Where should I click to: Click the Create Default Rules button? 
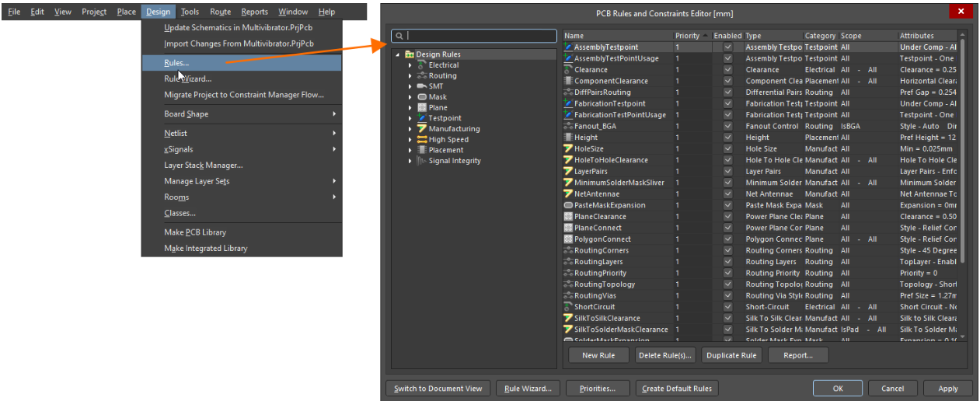click(677, 389)
